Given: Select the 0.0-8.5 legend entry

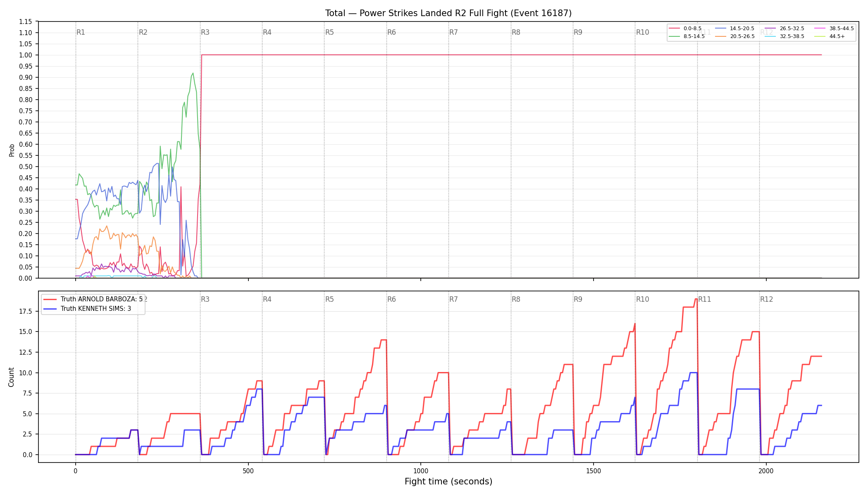Looking at the screenshot, I should tap(685, 29).
